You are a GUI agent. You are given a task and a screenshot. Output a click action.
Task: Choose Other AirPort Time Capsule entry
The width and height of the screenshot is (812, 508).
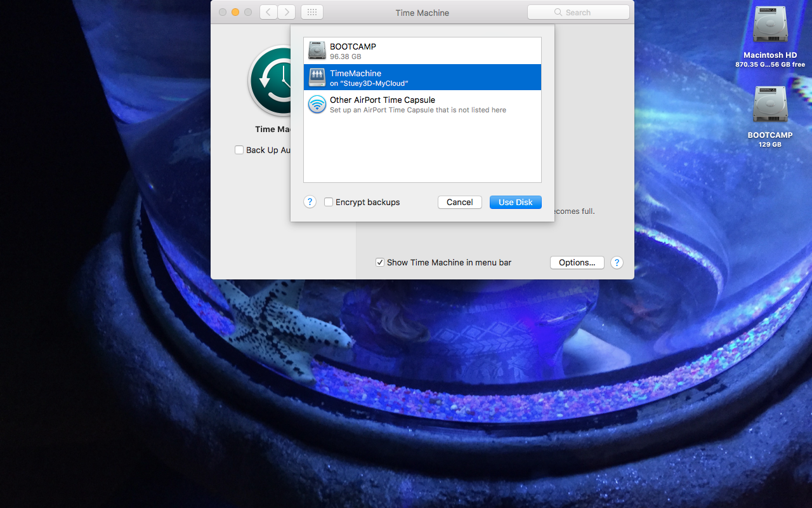[422, 104]
